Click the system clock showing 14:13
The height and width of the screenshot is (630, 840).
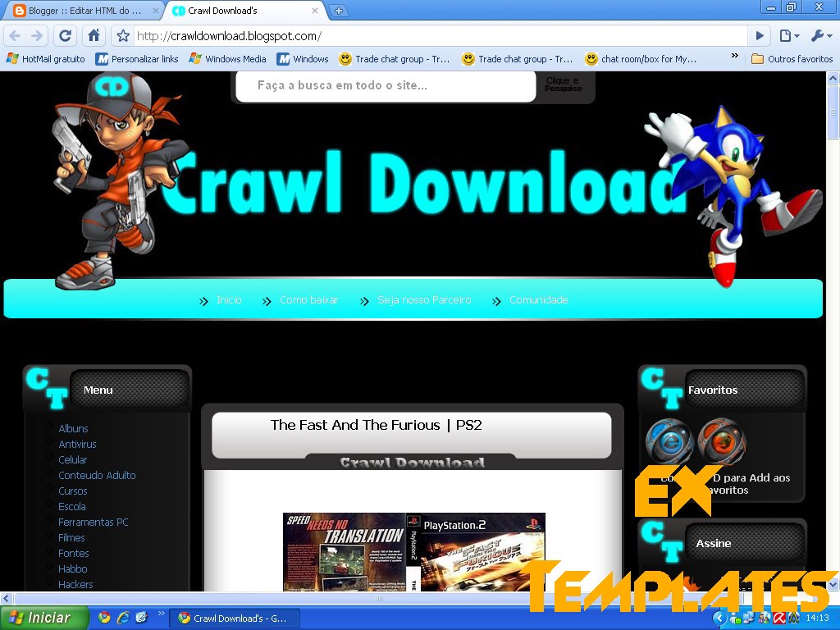click(818, 619)
